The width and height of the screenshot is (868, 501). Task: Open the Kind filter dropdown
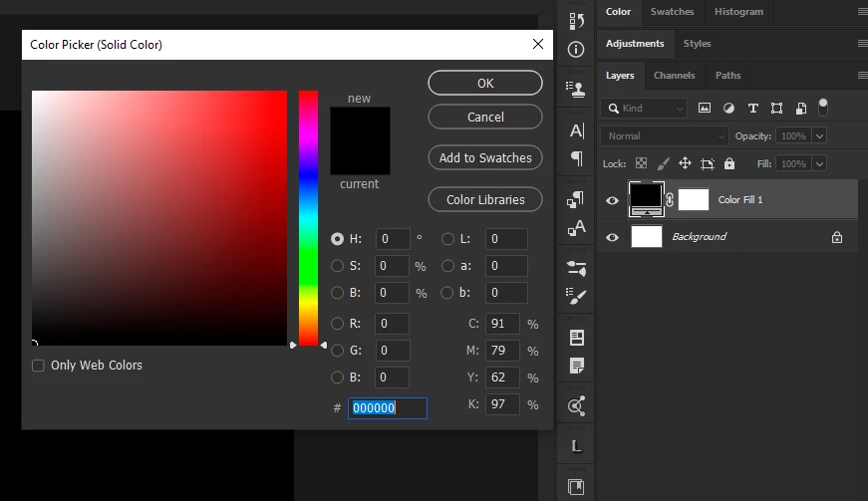click(x=644, y=109)
